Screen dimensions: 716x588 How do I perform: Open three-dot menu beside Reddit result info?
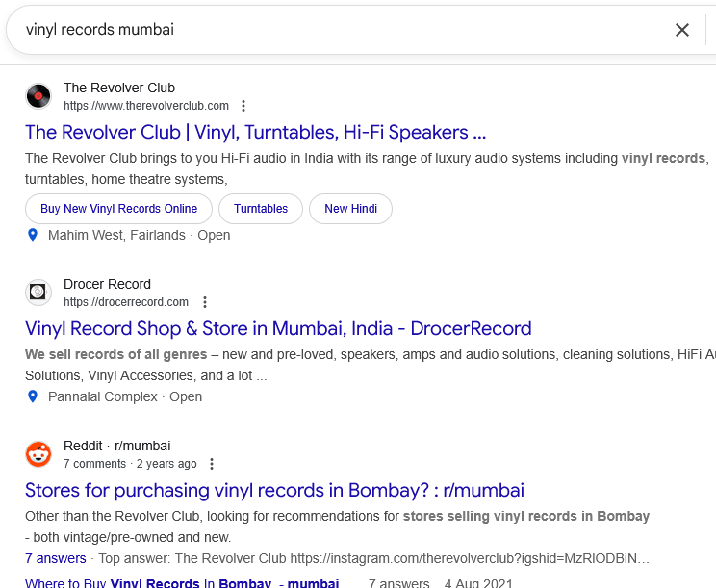[x=212, y=464]
